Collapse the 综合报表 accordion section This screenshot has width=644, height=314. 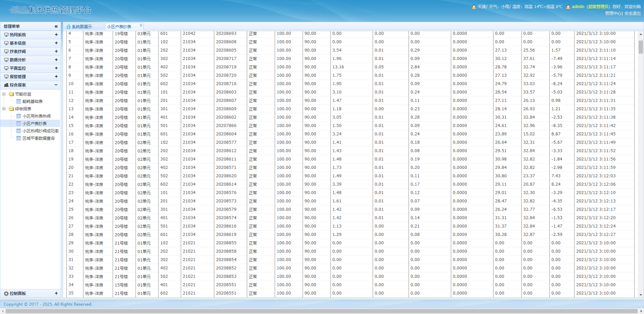[x=56, y=85]
